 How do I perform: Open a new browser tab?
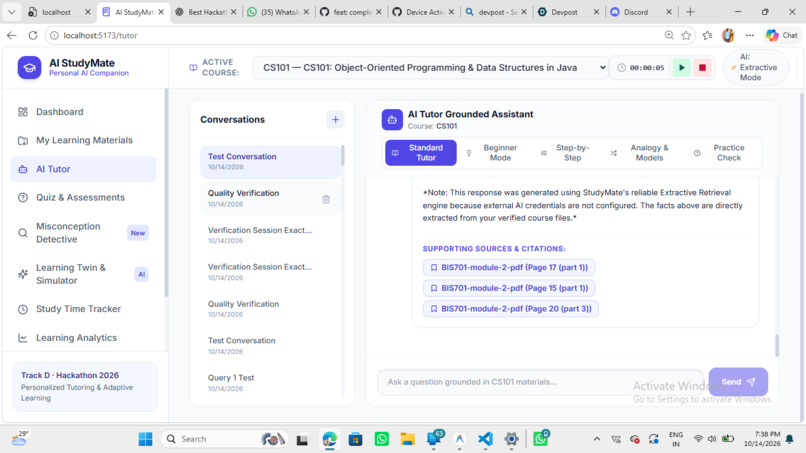tap(690, 12)
